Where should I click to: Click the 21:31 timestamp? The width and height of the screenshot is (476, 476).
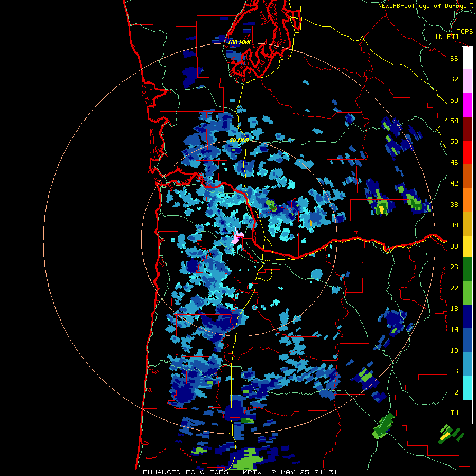[x=325, y=472]
